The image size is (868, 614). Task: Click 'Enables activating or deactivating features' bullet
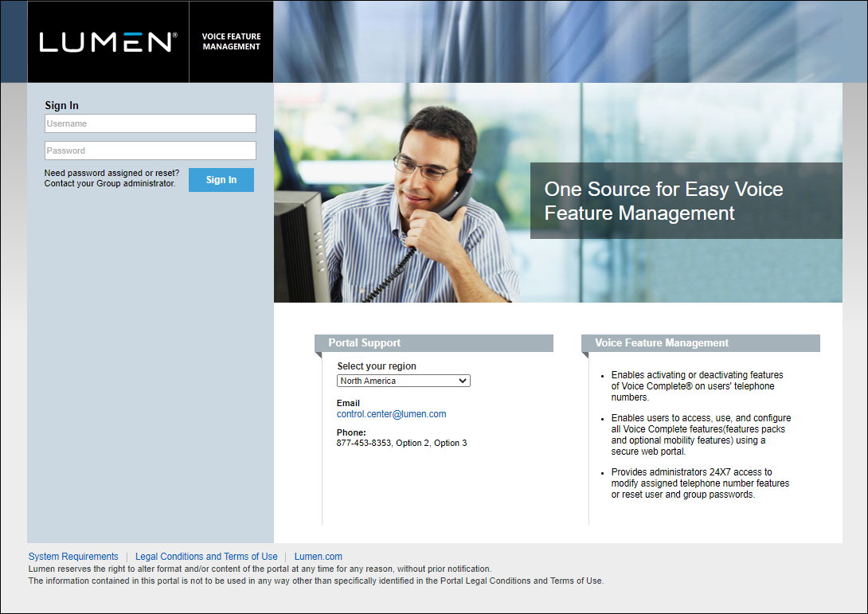click(697, 386)
